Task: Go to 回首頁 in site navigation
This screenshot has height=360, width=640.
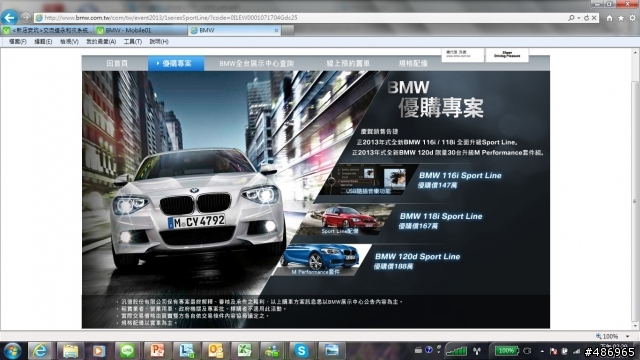Action: tap(117, 64)
